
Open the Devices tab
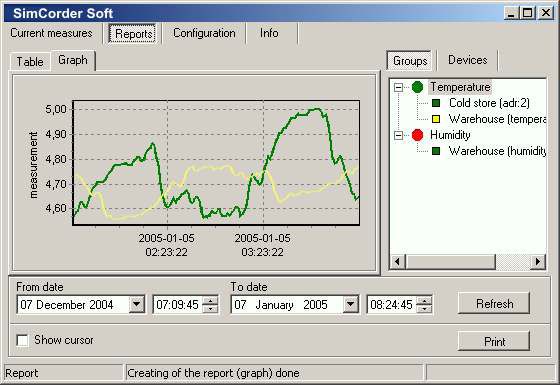click(468, 60)
